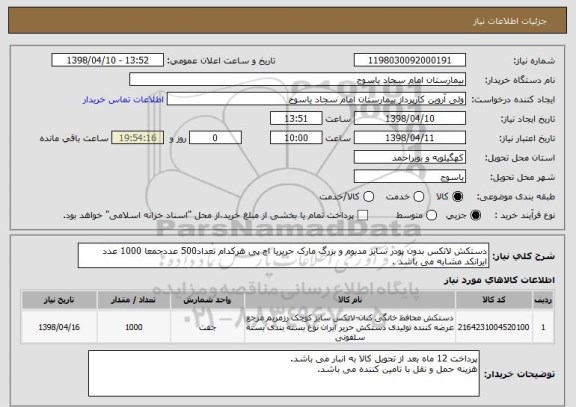Click the واحد شمارش column header
This screenshot has width=576, height=407.
[x=207, y=300]
